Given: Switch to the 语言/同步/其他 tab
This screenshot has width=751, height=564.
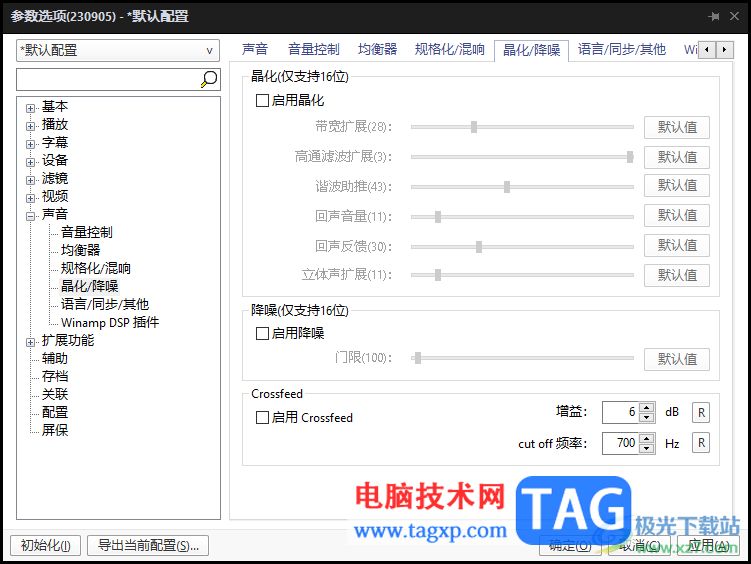Looking at the screenshot, I should 621,49.
